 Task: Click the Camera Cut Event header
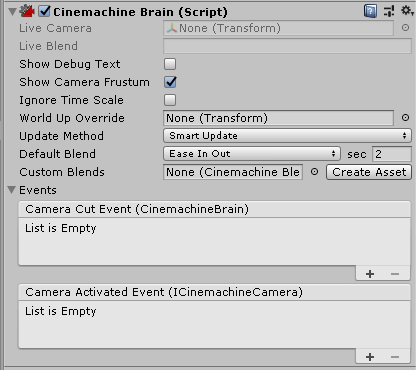(x=214, y=209)
